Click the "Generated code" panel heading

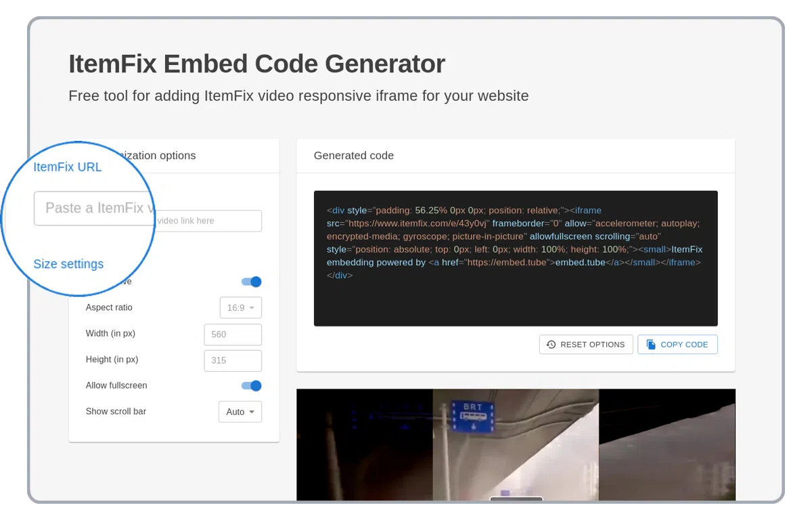(x=354, y=156)
